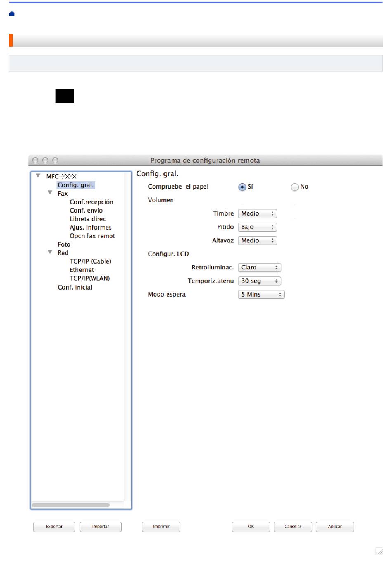Select the Fax tree item
Viewport: 392px width, 573px height.
click(x=63, y=194)
